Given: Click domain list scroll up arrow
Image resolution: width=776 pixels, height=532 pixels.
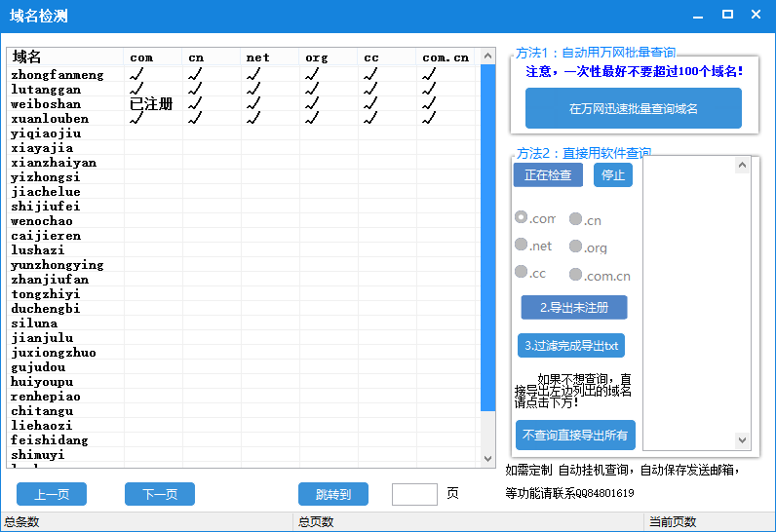Looking at the screenshot, I should pos(487,56).
